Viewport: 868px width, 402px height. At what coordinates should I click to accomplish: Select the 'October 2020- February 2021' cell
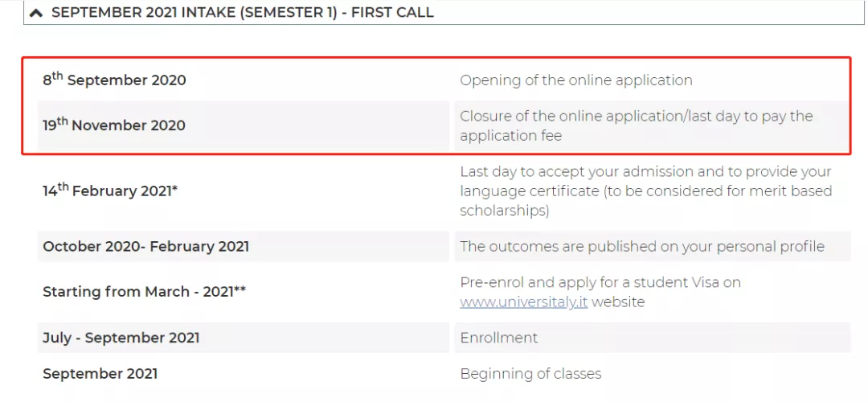click(x=145, y=247)
